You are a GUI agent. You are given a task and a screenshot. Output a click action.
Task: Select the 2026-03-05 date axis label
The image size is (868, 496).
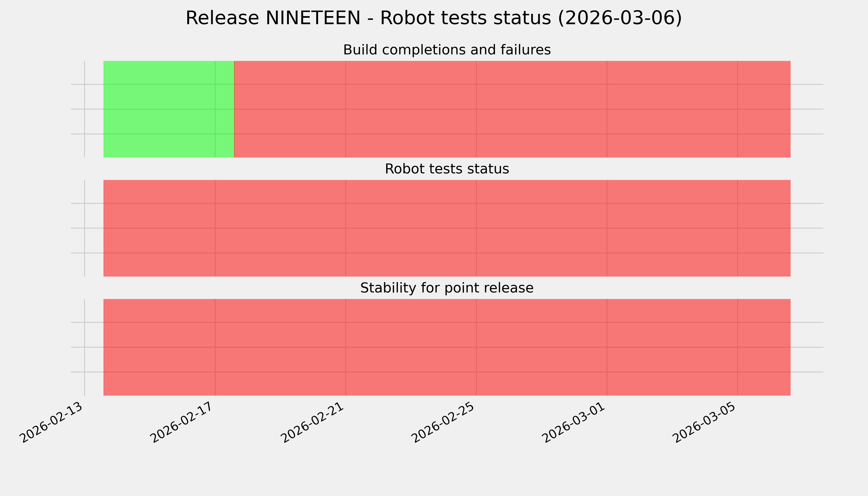click(705, 422)
